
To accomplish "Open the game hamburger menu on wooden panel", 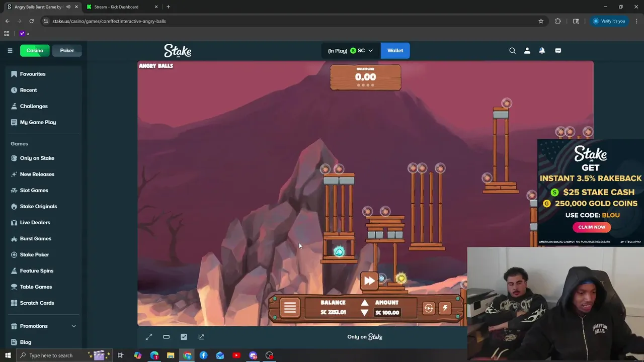I will (290, 308).
